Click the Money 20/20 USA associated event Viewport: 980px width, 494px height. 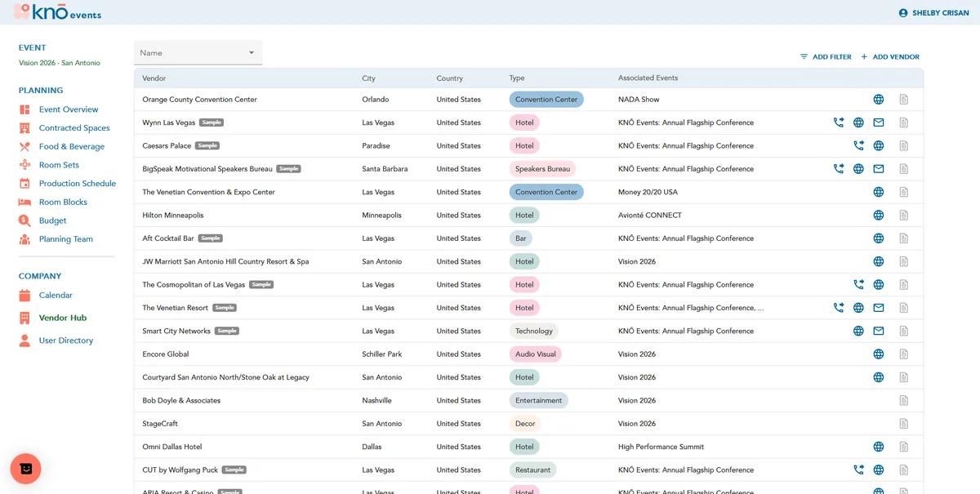point(648,192)
